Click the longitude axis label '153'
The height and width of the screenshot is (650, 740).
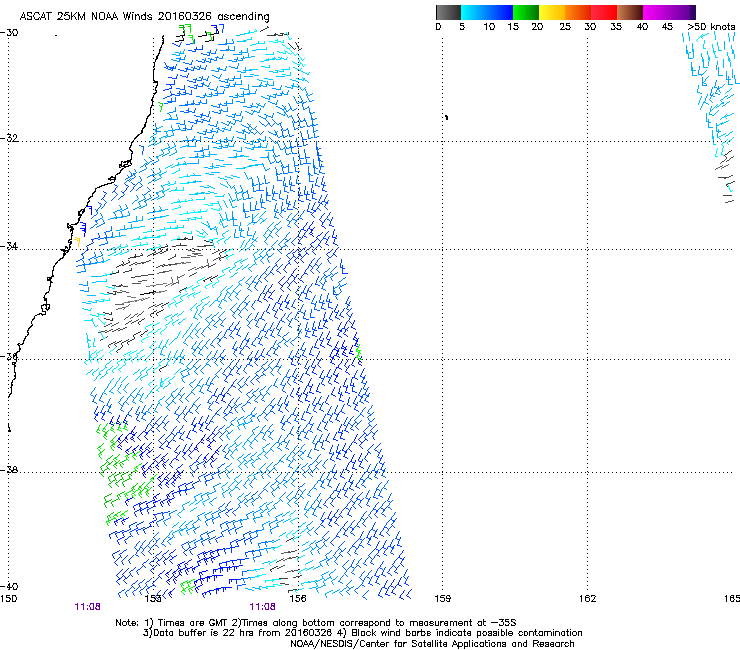[153, 599]
